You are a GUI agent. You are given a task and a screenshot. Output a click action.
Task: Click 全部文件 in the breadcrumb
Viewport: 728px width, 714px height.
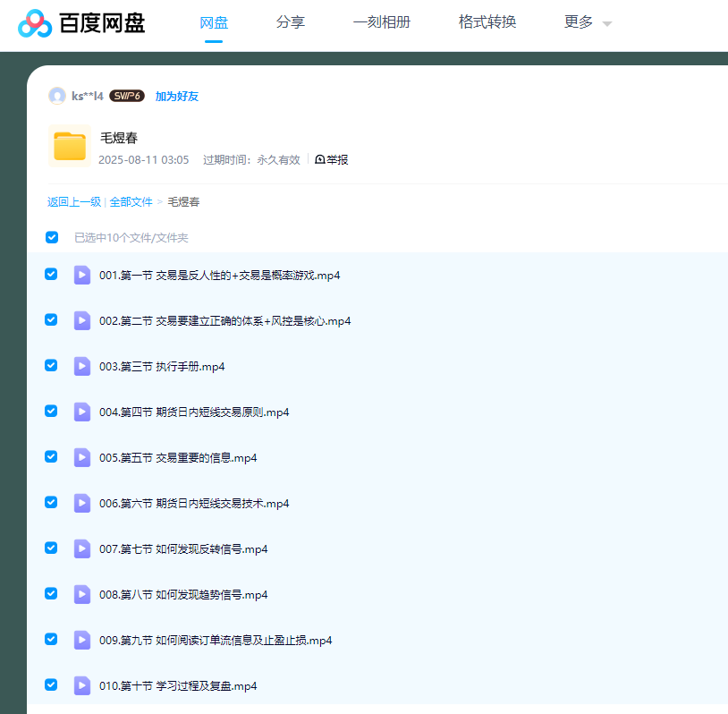pos(131,202)
